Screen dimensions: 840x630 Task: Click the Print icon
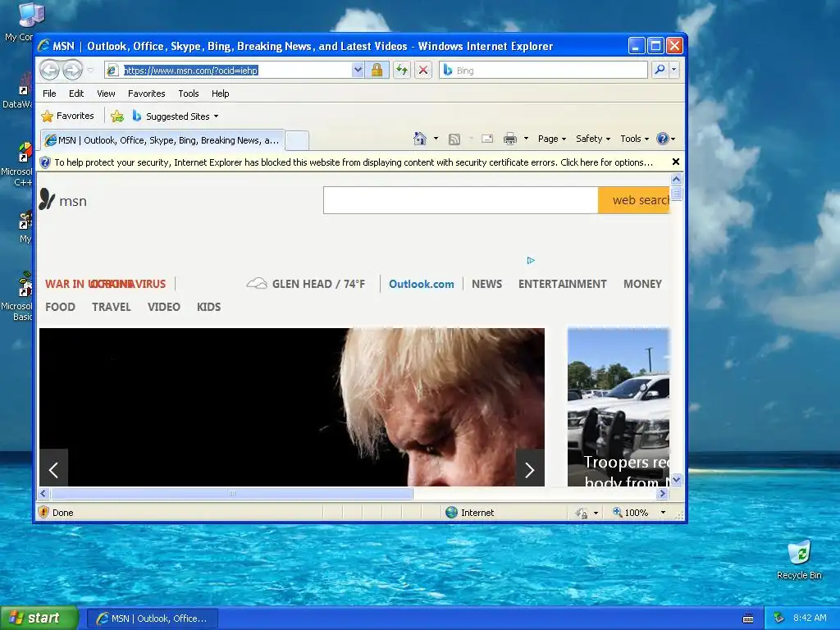pyautogui.click(x=510, y=139)
